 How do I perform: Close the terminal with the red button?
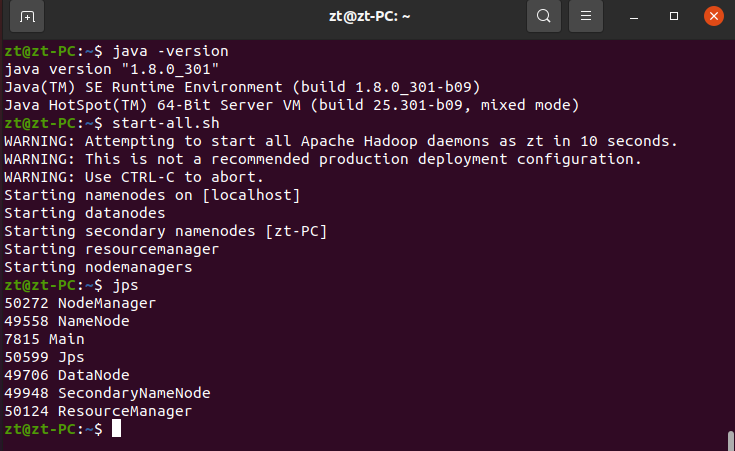[x=713, y=16]
